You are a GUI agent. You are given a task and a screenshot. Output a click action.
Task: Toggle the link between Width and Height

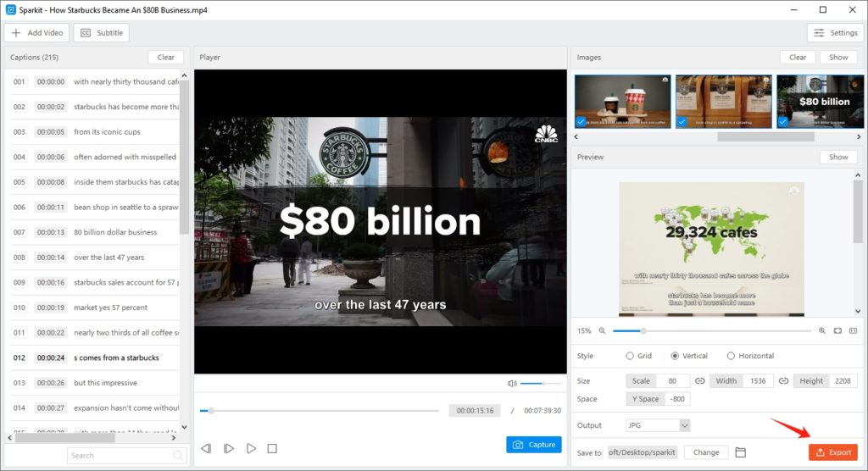click(783, 381)
